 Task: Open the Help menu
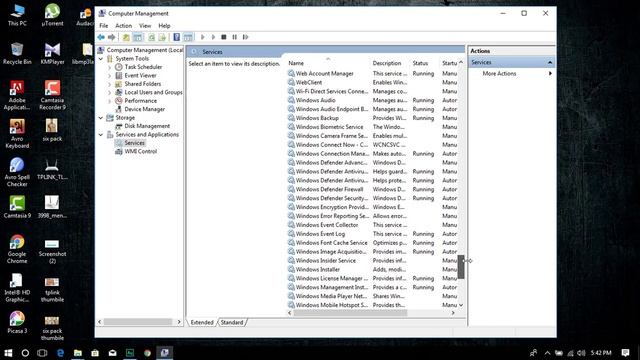164,26
